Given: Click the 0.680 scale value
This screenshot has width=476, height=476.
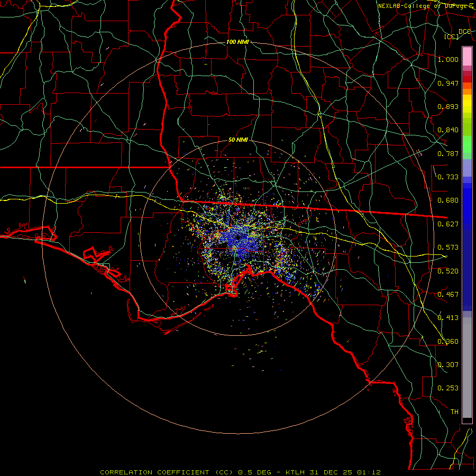Looking at the screenshot, I should [x=448, y=200].
